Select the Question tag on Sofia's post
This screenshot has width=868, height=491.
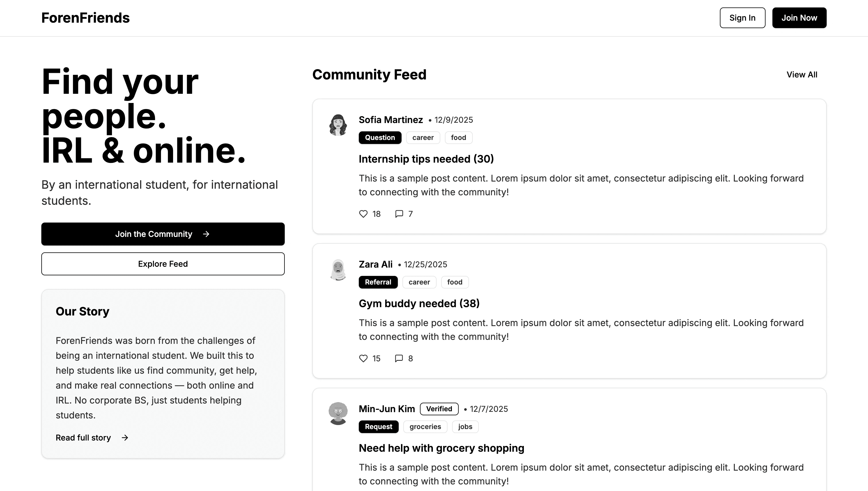click(380, 138)
